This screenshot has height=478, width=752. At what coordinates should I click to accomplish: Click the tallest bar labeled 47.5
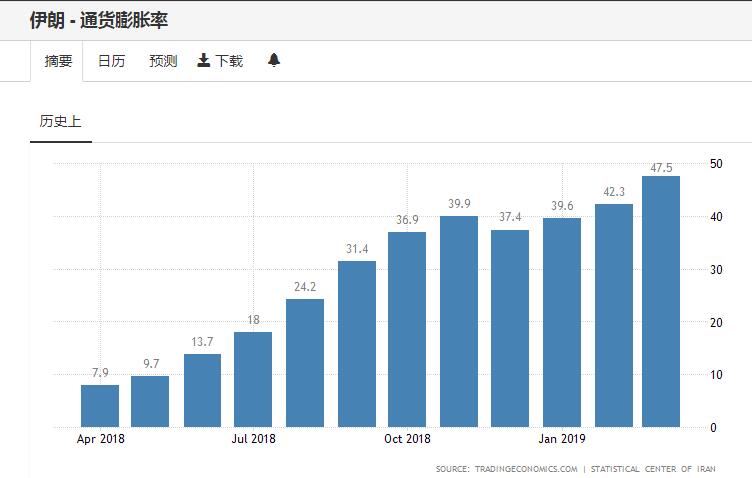coord(661,302)
